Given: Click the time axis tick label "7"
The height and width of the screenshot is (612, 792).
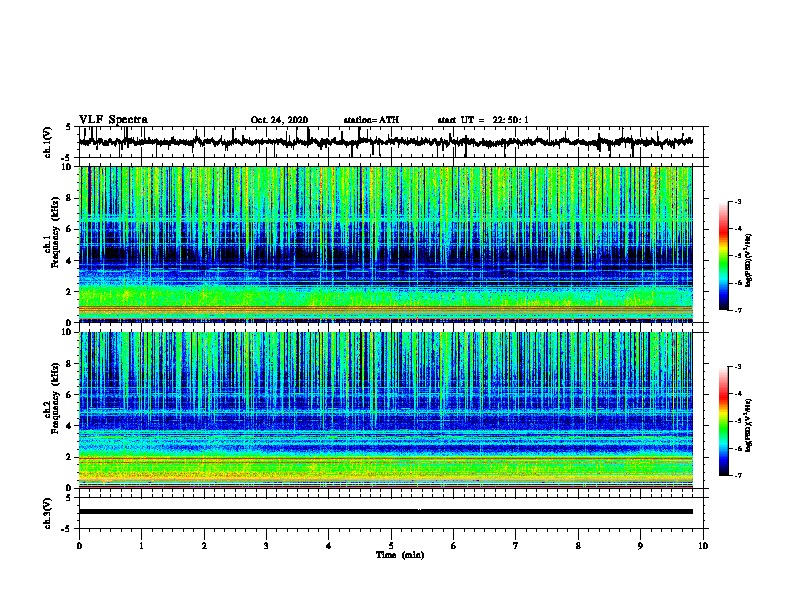Looking at the screenshot, I should pyautogui.click(x=516, y=545).
